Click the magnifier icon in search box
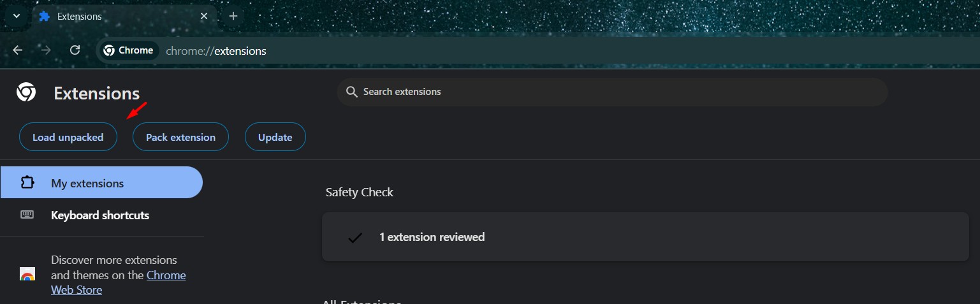The height and width of the screenshot is (304, 980). (351, 92)
